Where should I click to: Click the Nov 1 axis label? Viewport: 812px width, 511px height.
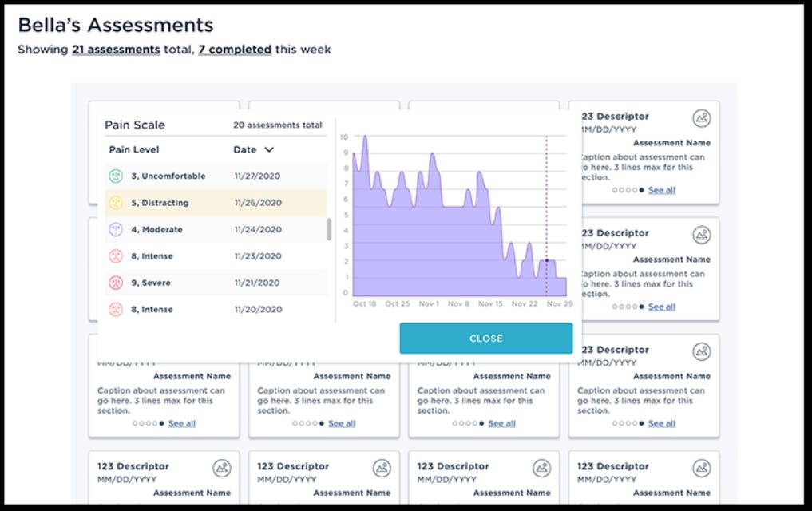coord(429,304)
